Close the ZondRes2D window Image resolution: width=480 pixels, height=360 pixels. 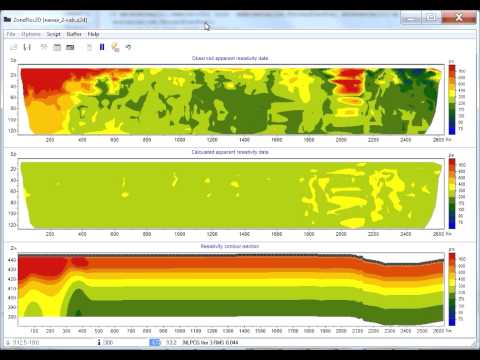tap(459, 17)
